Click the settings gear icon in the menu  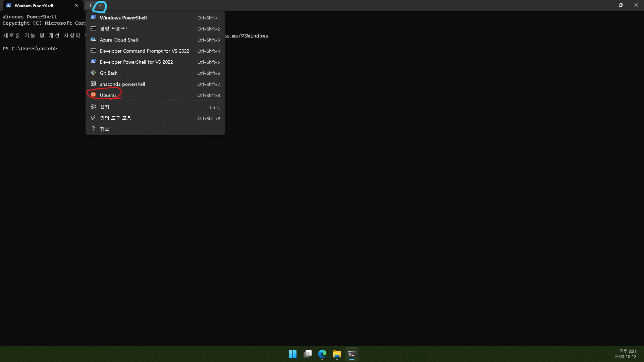pos(93,107)
